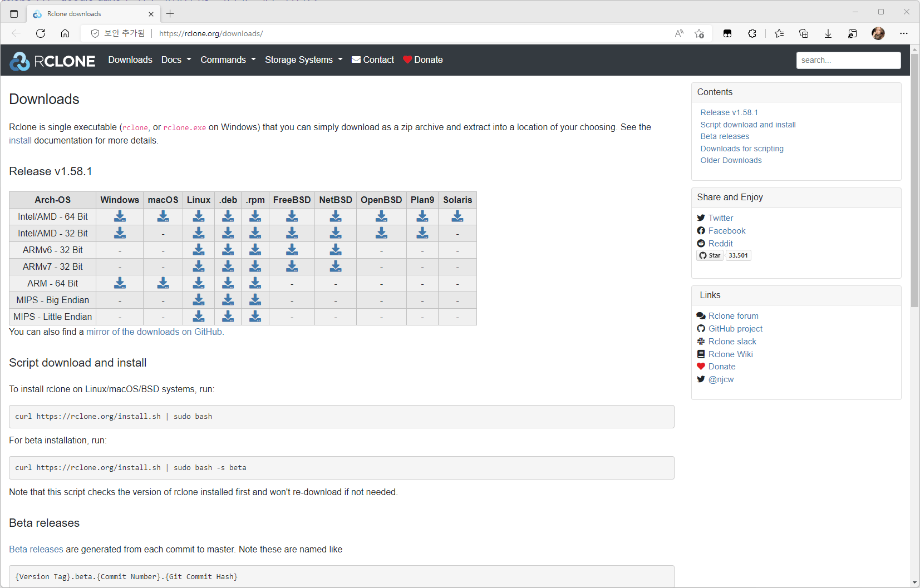Viewport: 920px width, 588px height.
Task: Click the page vertical scrollbar thumb
Action: 914,180
